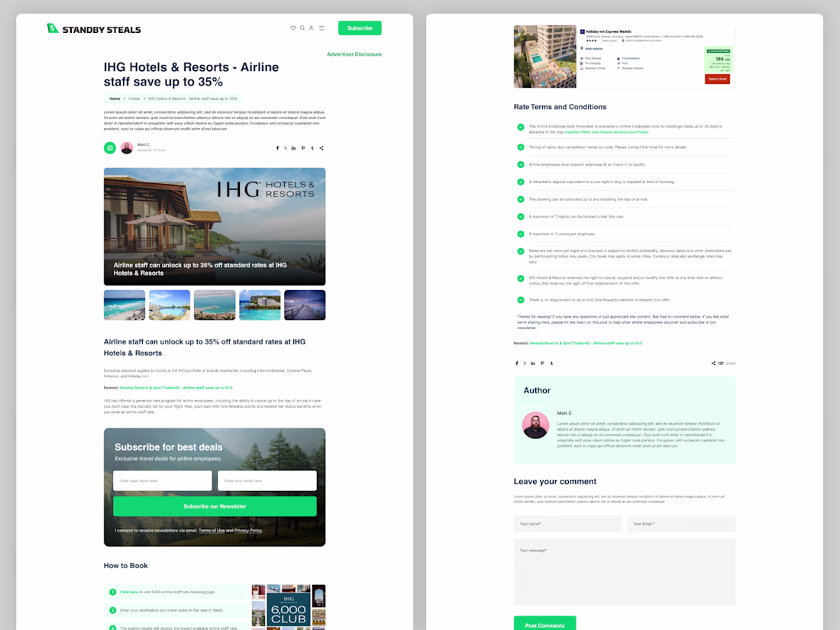Select the second pool gallery thumbnail
This screenshot has width=840, height=630.
[x=170, y=305]
